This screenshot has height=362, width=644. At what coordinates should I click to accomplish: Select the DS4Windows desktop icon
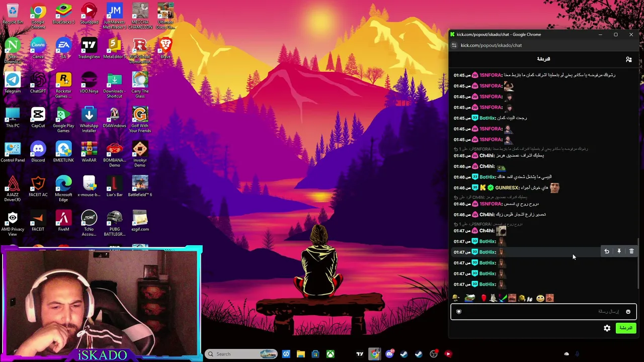tap(115, 118)
